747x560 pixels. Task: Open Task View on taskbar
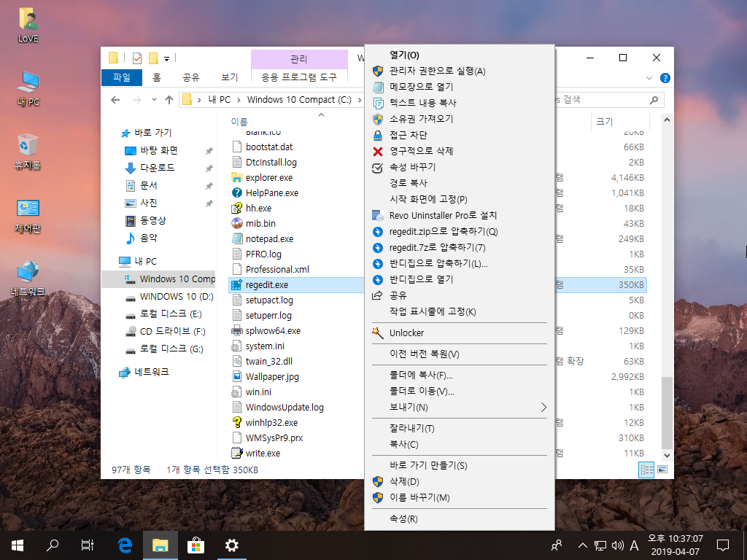[x=88, y=545]
